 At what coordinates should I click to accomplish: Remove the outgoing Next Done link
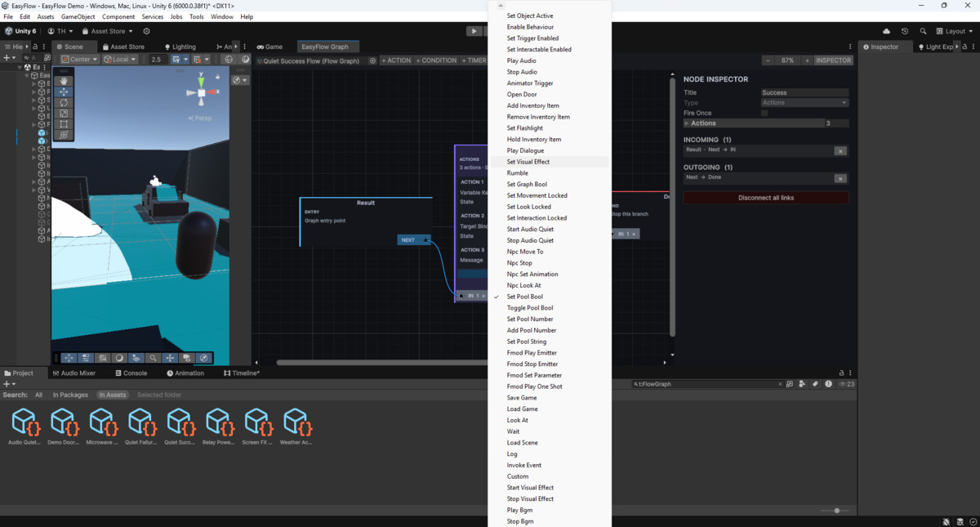pos(840,178)
